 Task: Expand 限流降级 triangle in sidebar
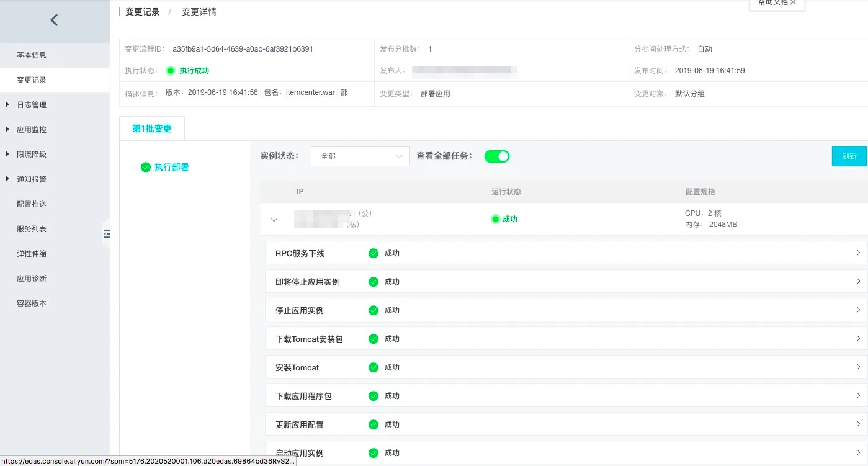[x=7, y=155]
